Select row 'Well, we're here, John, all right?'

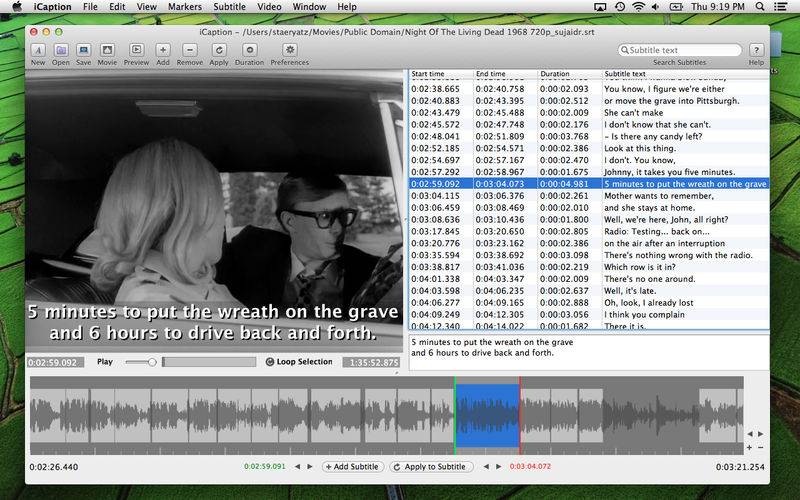[x=589, y=219]
